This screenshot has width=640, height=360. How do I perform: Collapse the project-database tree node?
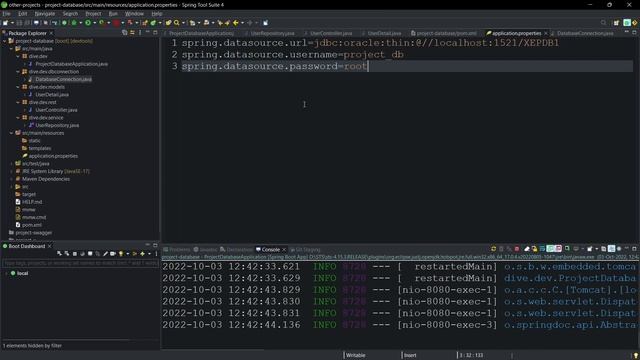tap(4, 41)
